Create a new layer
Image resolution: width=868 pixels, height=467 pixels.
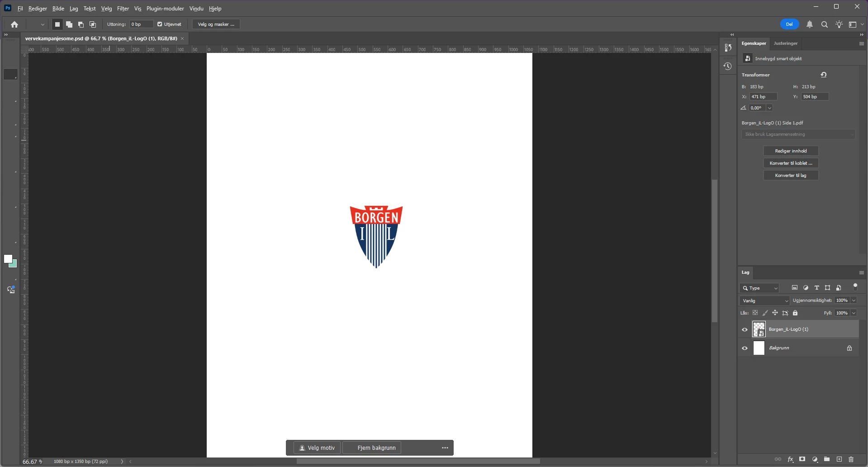[x=839, y=459]
